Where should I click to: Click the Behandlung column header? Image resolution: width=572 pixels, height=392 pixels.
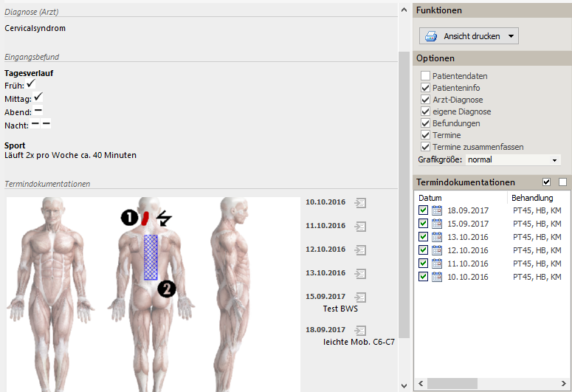pos(531,198)
